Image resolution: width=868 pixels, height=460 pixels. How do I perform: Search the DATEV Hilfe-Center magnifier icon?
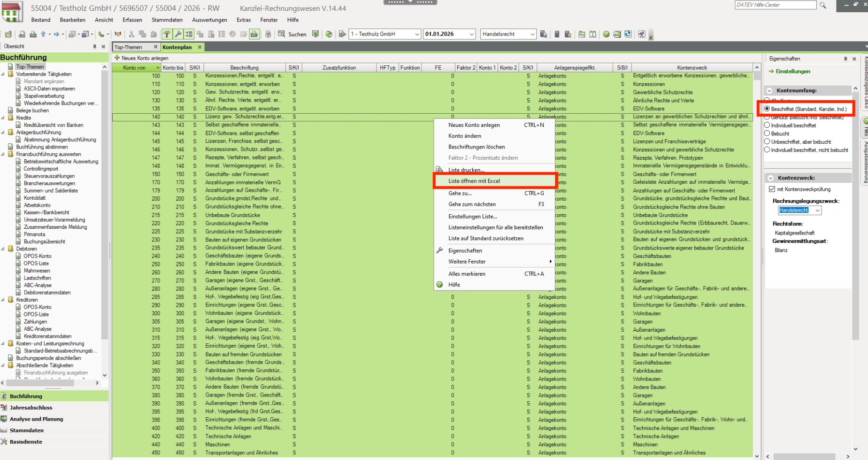point(823,5)
